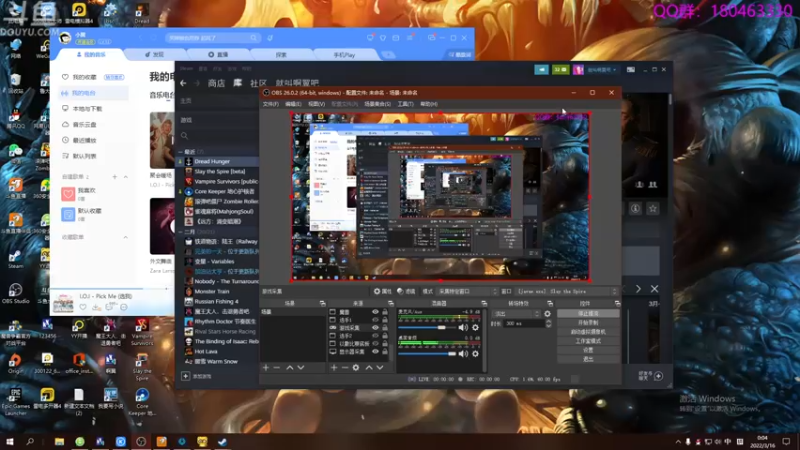The width and height of the screenshot is (800, 450).
Task: Pop out the OBS sources dock
Action: (391, 303)
